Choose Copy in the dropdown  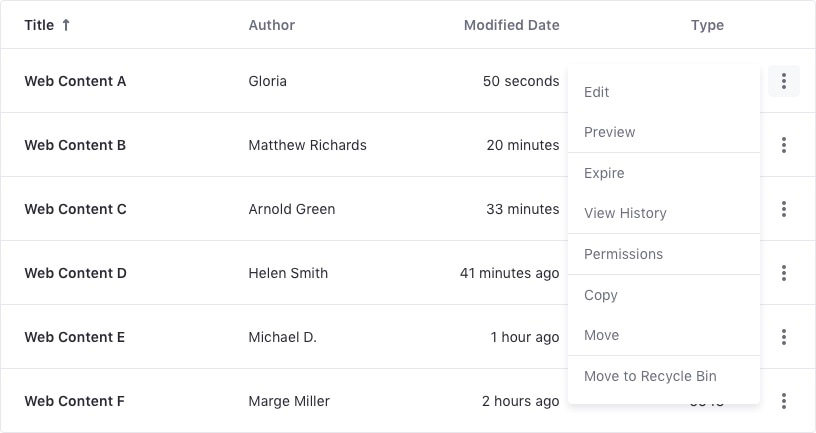pos(601,295)
